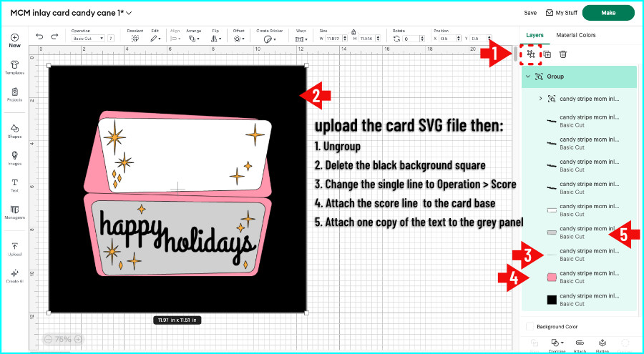Select the Group layer header
Viewport: 644px width, 354px height.
[x=579, y=77]
